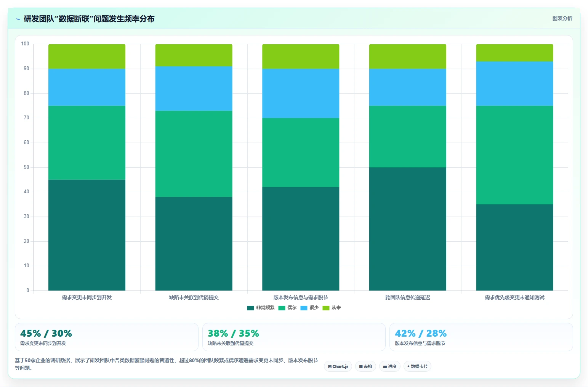Click the card caption 版本发布信息与需求脱节
Image resolution: width=588 pixels, height=387 pixels.
pyautogui.click(x=420, y=344)
